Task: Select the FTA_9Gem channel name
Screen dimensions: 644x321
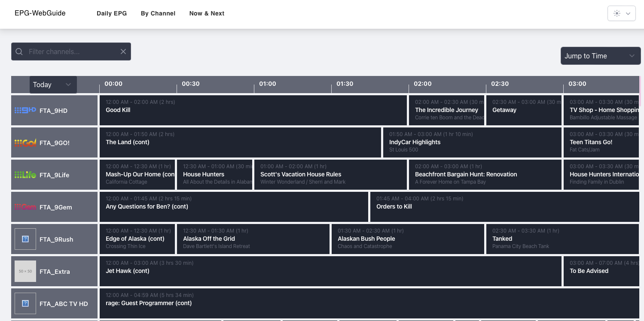Action: 56,207
